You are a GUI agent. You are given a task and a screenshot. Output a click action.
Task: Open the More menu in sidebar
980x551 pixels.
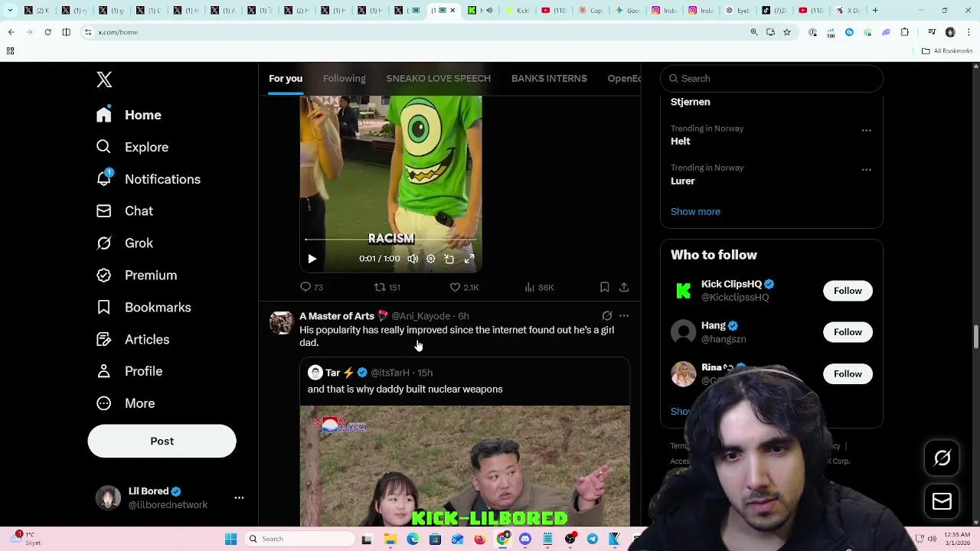[126, 403]
